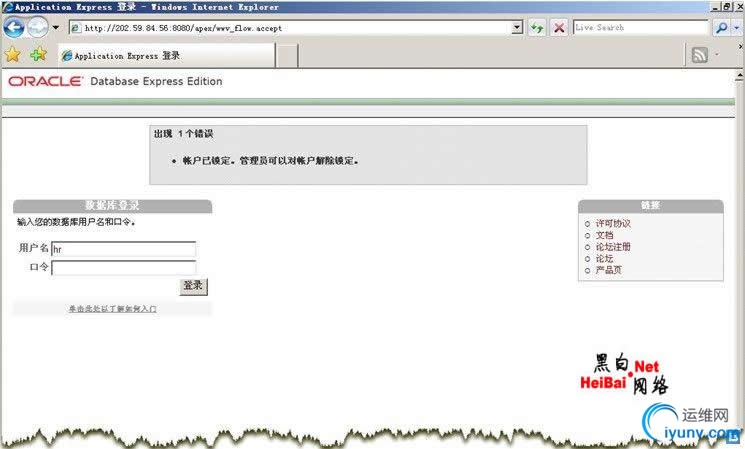The image size is (745, 449).
Task: Click the 输入您的数据库用户名和口令 instruction text
Action: [x=76, y=222]
